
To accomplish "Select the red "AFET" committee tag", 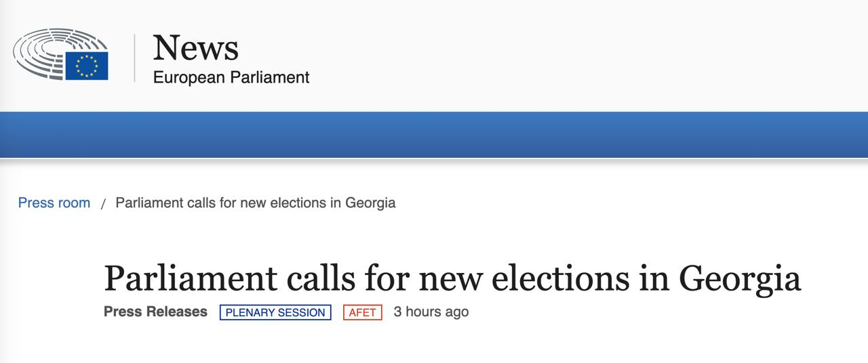I will (363, 312).
